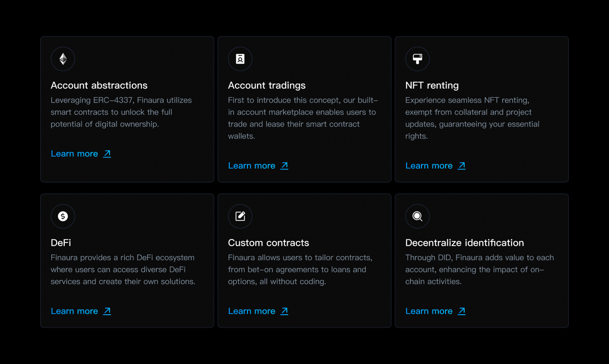Viewport: 609px width, 364px height.
Task: Click the arrow icon beside DeFi Learn more
Action: pos(107,311)
